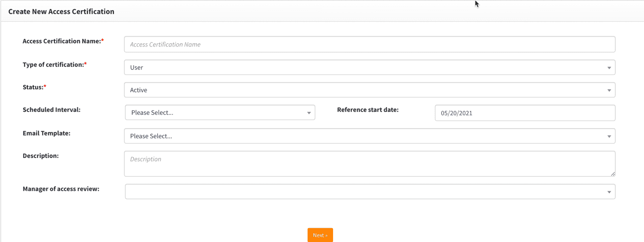This screenshot has width=644, height=242.
Task: Click the Access Certification Name label
Action: 63,41
